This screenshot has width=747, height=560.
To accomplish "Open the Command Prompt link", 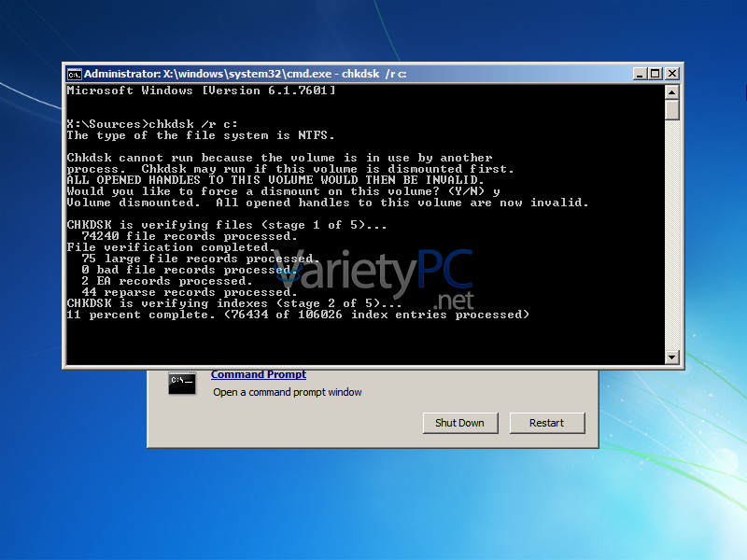I will coord(259,375).
